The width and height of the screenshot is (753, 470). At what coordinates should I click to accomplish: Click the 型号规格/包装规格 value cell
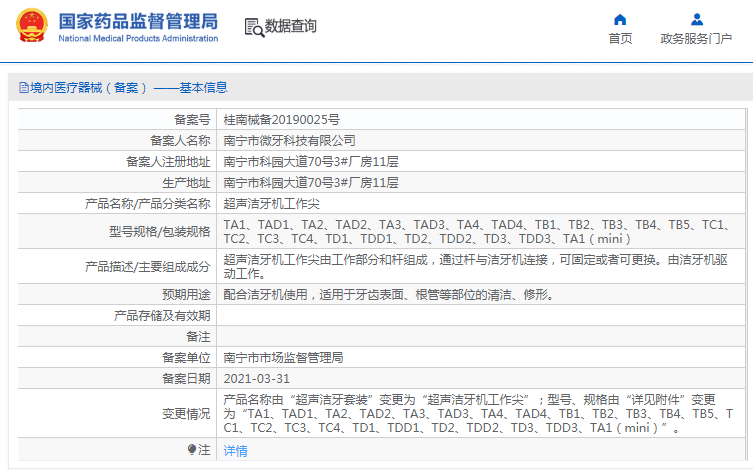pyautogui.click(x=481, y=231)
